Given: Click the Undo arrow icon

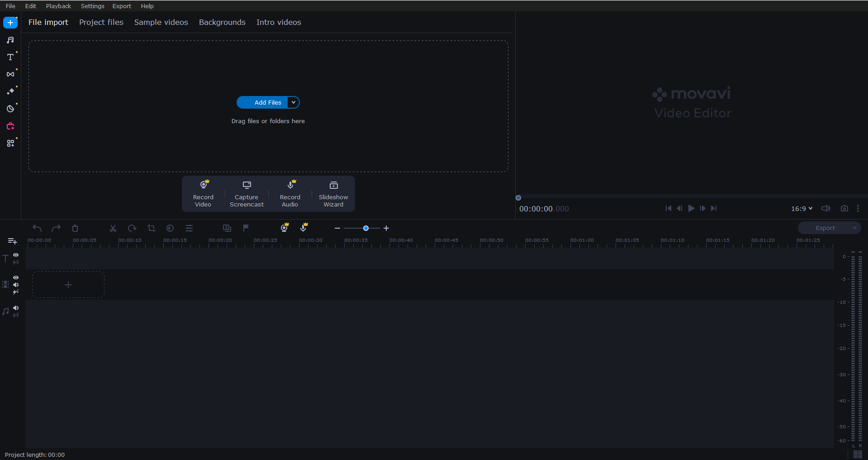Looking at the screenshot, I should 36,228.
